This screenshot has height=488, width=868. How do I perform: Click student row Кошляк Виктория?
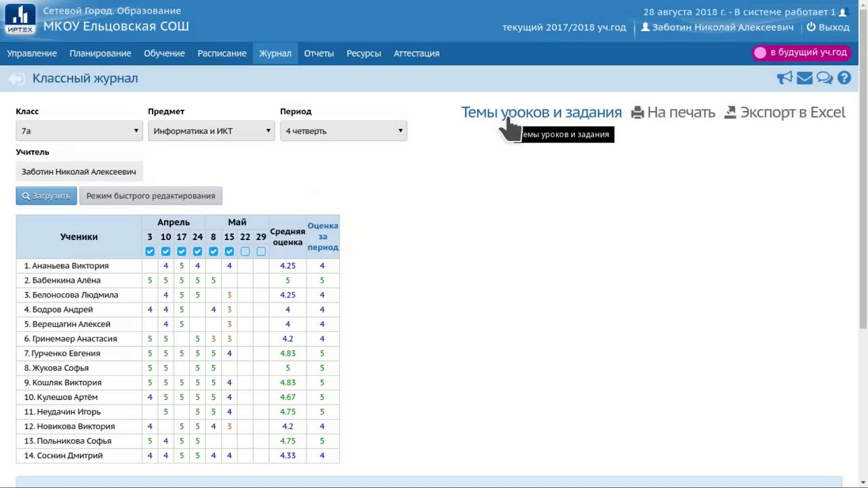tap(178, 382)
